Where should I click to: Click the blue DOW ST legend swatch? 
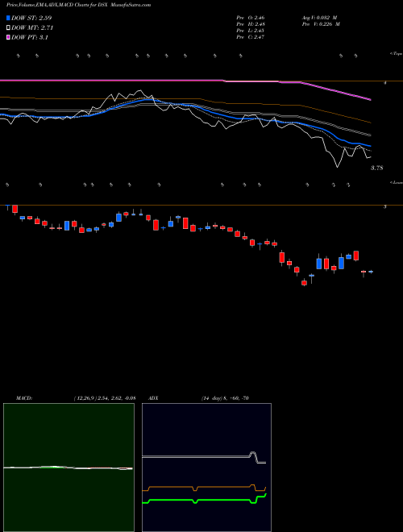click(x=9, y=18)
